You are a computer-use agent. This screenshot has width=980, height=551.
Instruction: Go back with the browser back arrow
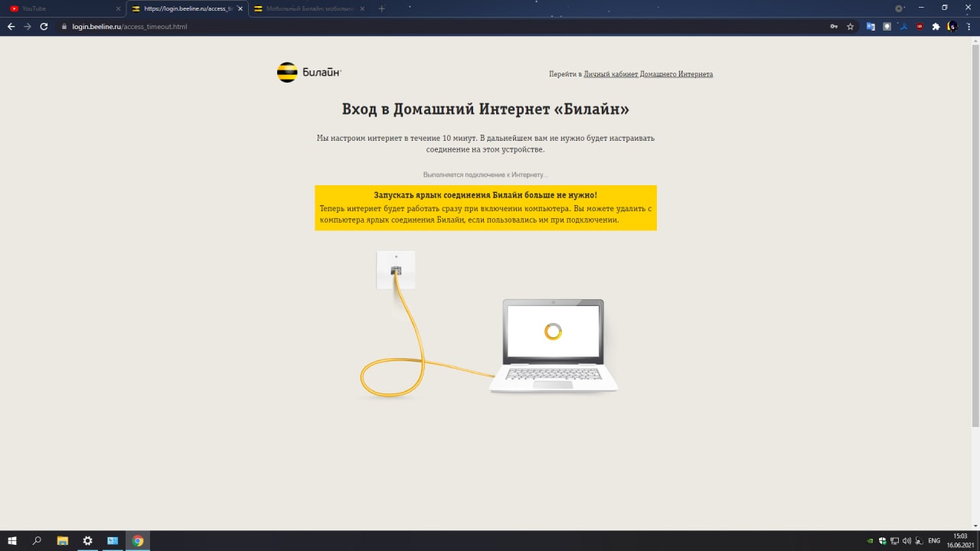(11, 26)
